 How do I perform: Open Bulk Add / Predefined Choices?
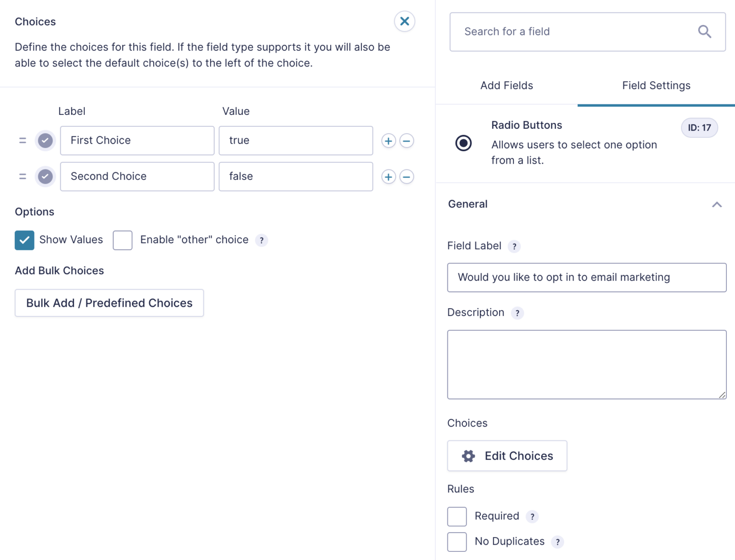[x=109, y=302]
